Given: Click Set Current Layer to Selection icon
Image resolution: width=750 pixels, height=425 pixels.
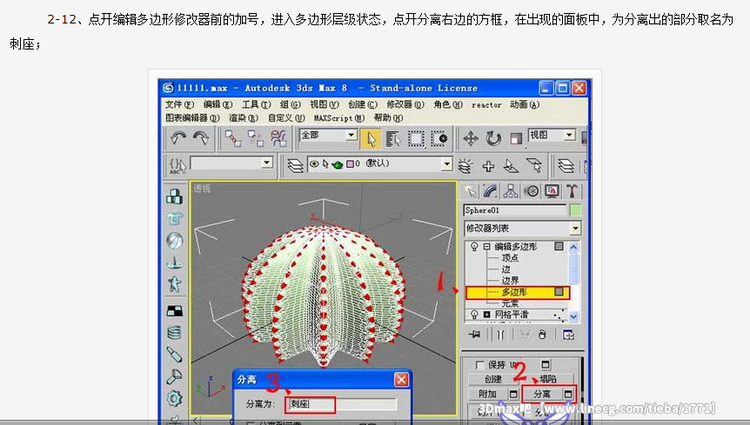Looking at the screenshot, I should [534, 166].
